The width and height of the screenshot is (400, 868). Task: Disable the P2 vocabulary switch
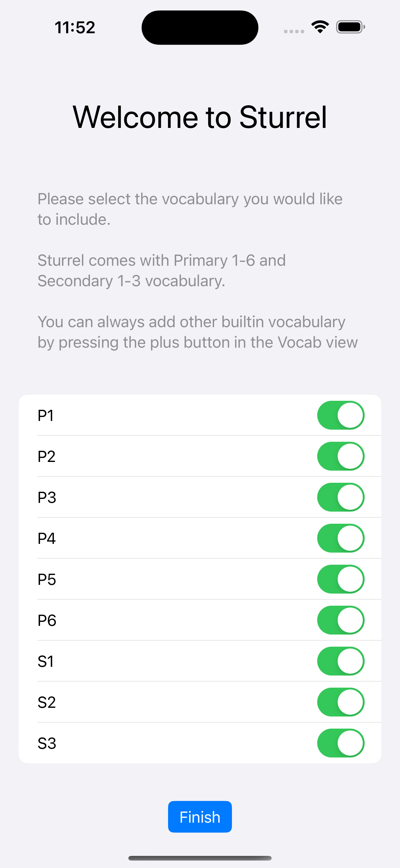[x=340, y=456]
